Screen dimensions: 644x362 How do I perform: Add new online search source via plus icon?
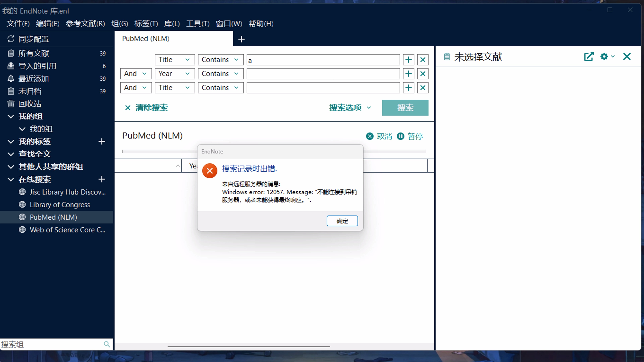click(102, 179)
